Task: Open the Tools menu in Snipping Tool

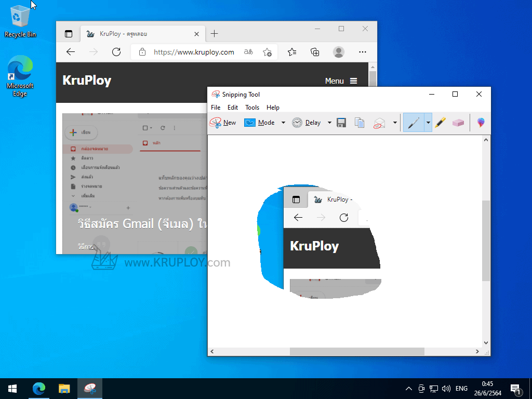Action: (x=252, y=108)
